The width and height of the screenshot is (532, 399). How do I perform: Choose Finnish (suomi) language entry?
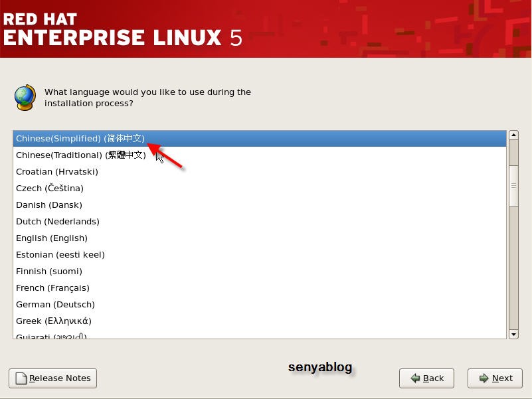click(x=260, y=272)
